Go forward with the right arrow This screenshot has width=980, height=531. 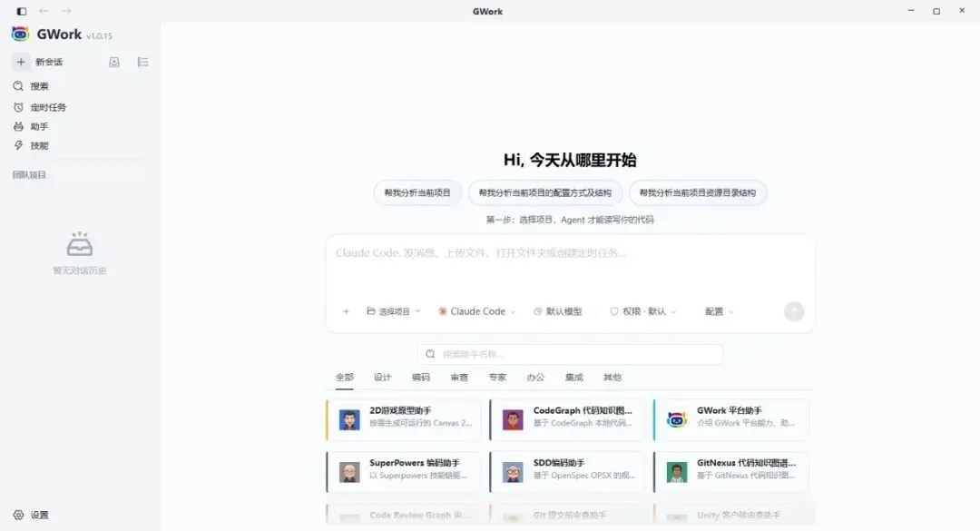click(x=66, y=11)
